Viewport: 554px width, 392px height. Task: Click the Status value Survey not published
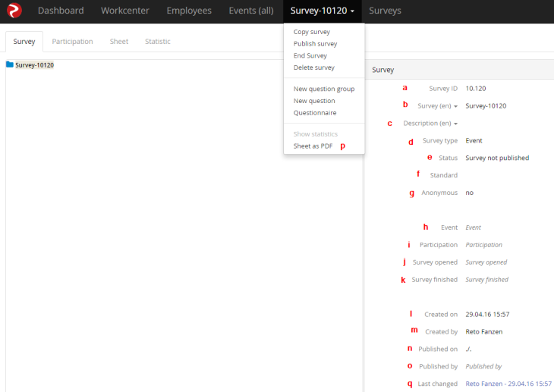pyautogui.click(x=497, y=158)
